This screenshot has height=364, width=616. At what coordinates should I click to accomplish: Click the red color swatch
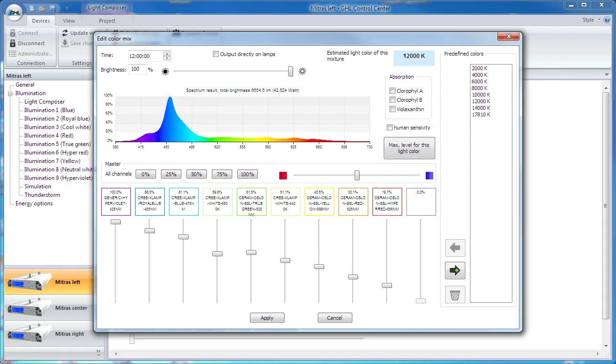[x=283, y=175]
